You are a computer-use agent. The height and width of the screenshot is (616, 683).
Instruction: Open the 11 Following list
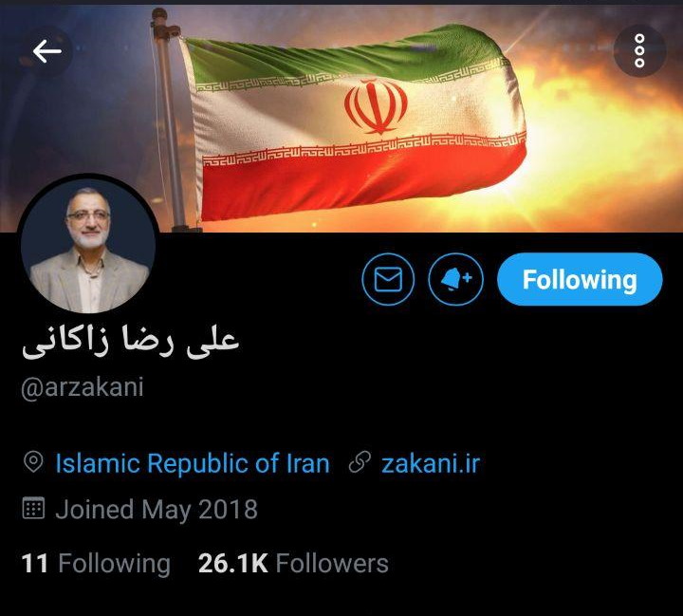tap(96, 563)
